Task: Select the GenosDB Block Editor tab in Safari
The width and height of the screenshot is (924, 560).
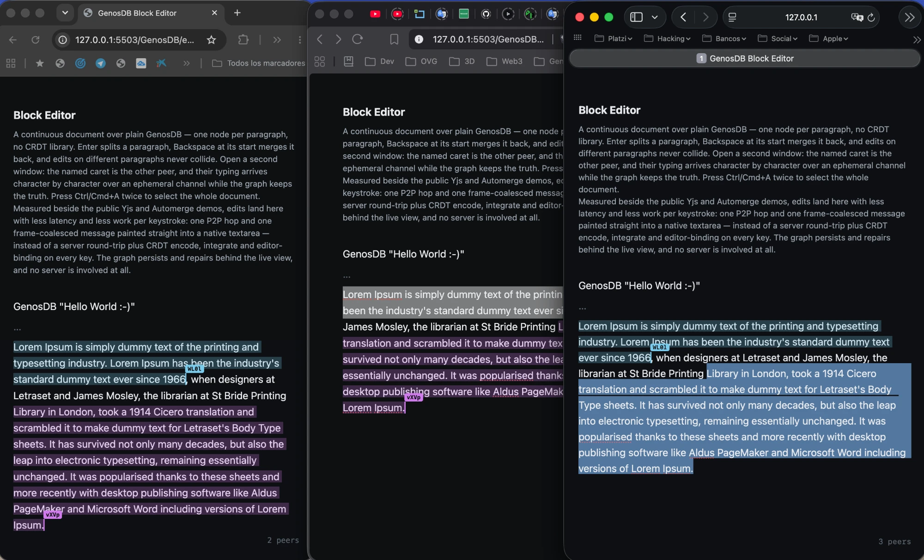Action: click(744, 58)
